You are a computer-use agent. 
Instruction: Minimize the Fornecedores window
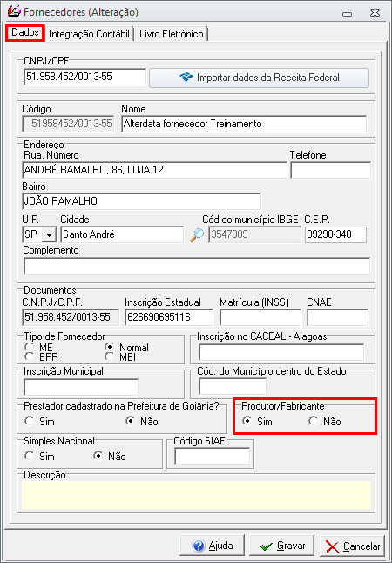pyautogui.click(x=347, y=13)
